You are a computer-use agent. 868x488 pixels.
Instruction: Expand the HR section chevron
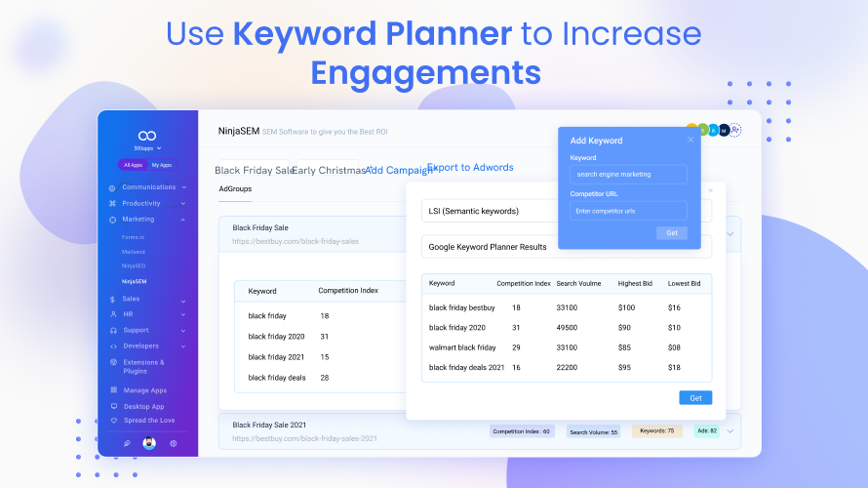(182, 314)
